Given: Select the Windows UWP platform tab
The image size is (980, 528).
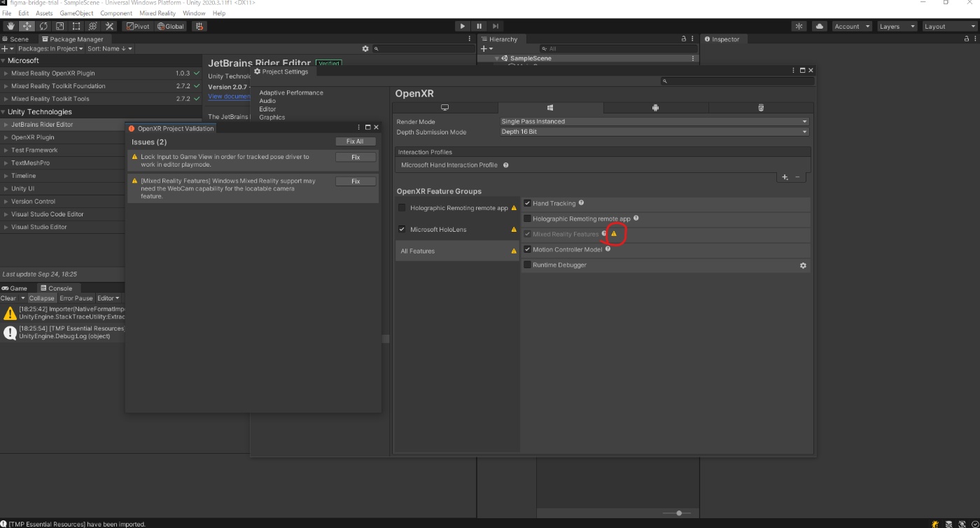Looking at the screenshot, I should 550,108.
